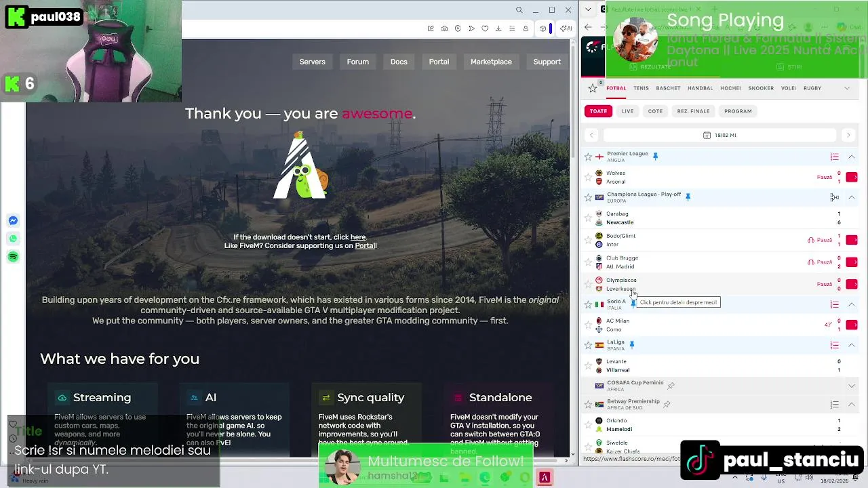The width and height of the screenshot is (868, 488).
Task: Open the Messenger sidebar icon
Action: 13,220
